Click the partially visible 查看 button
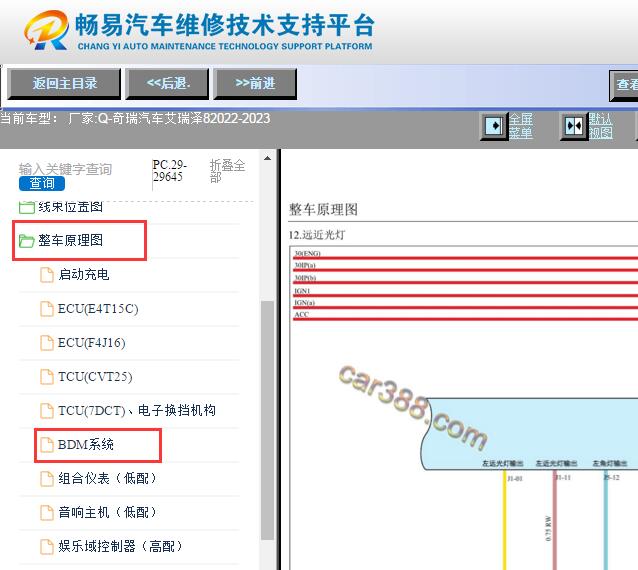 [x=624, y=85]
